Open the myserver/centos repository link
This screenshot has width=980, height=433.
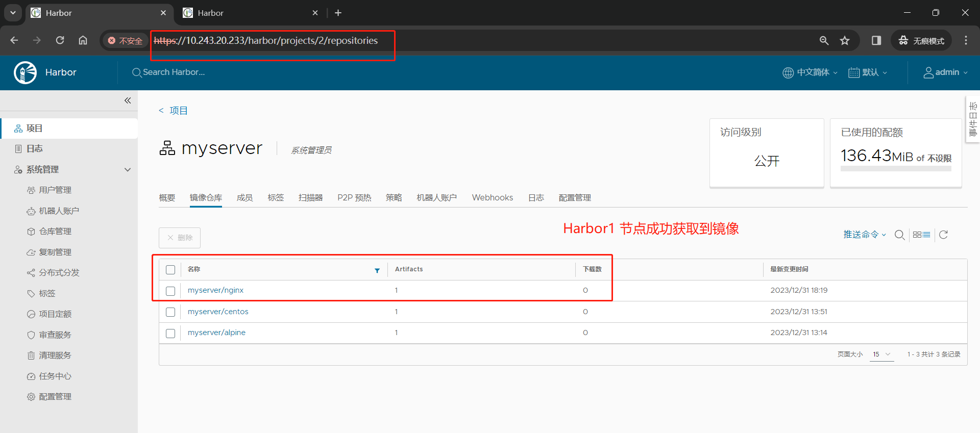click(218, 312)
